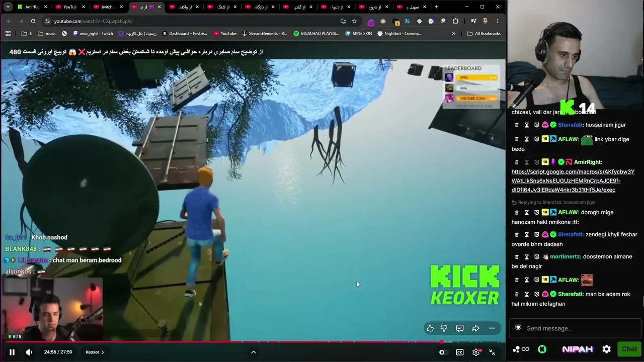The image size is (644, 362).
Task: Switch to the AmirRig Kick tab
Action: pos(33,7)
